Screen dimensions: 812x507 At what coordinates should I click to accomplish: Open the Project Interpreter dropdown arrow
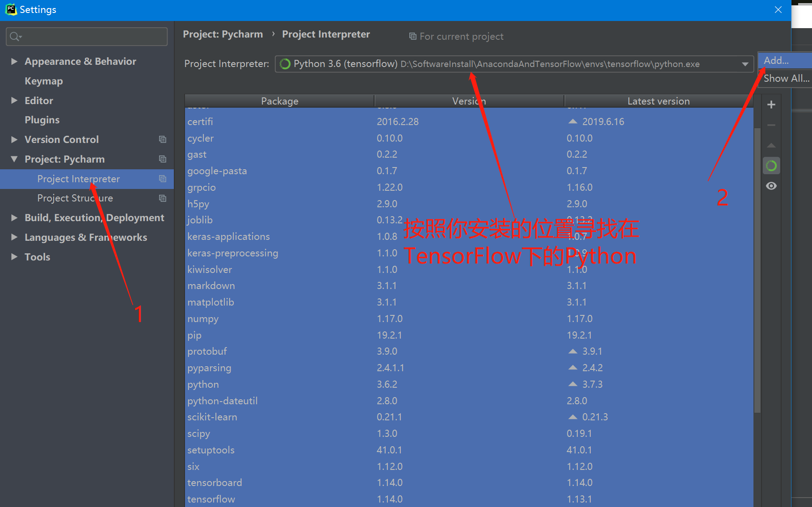click(745, 64)
